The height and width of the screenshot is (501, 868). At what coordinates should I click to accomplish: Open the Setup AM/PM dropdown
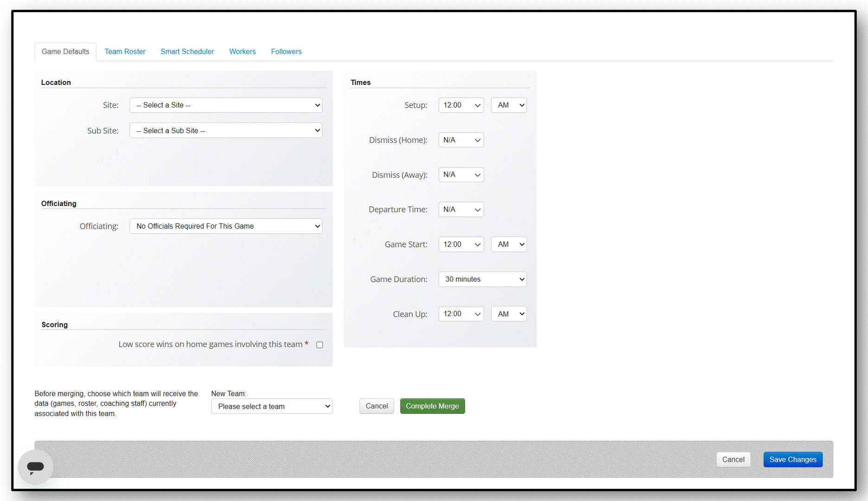point(509,105)
